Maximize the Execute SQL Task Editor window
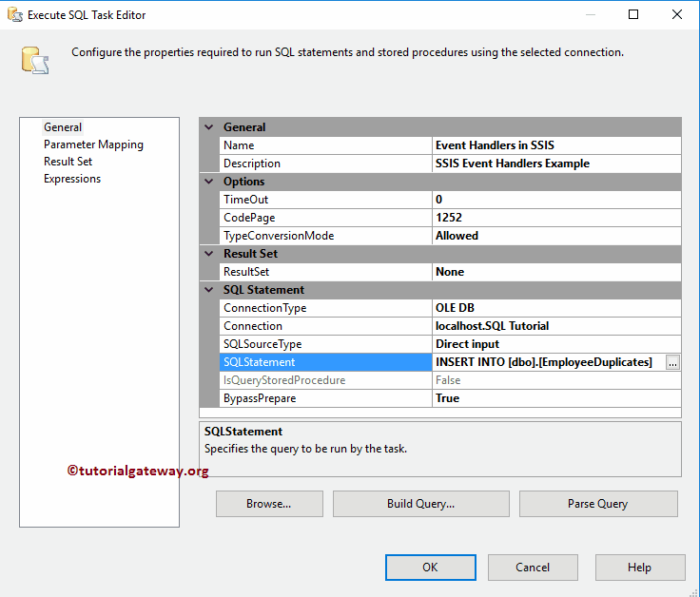The width and height of the screenshot is (700, 597). click(633, 14)
